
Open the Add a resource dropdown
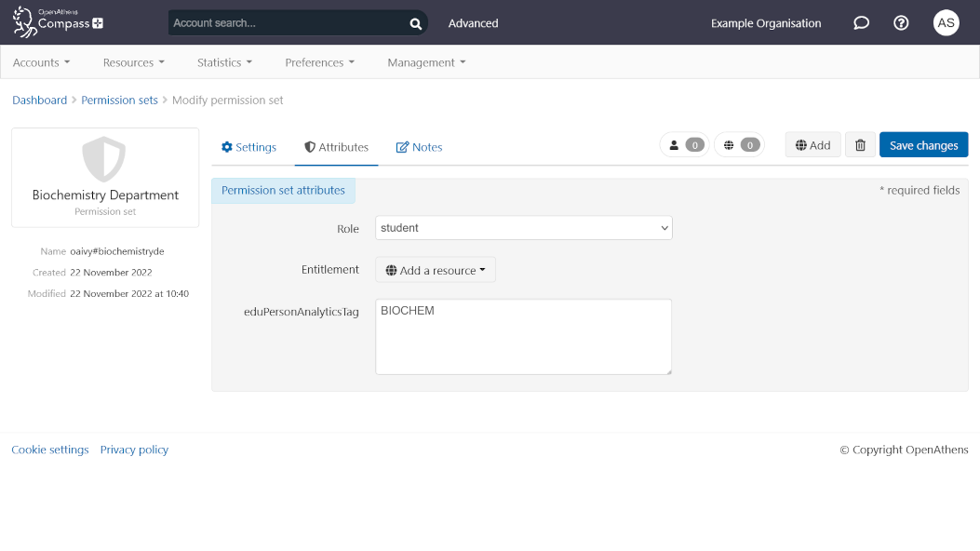tap(436, 270)
